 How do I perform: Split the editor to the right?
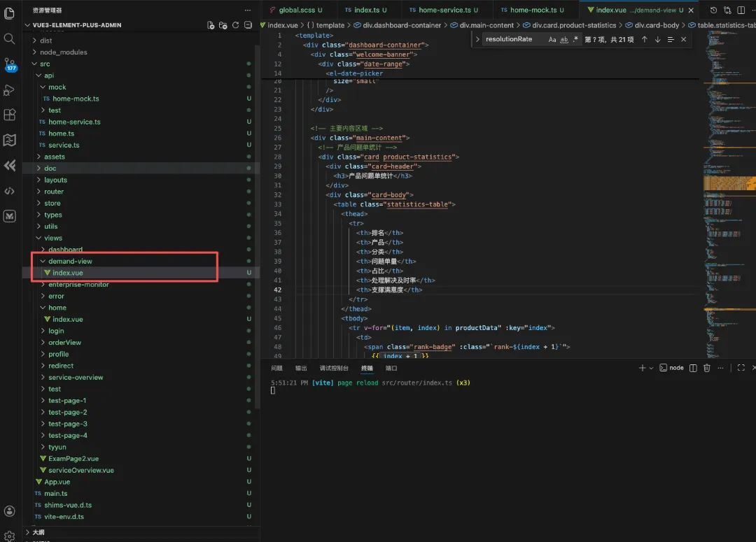click(741, 10)
